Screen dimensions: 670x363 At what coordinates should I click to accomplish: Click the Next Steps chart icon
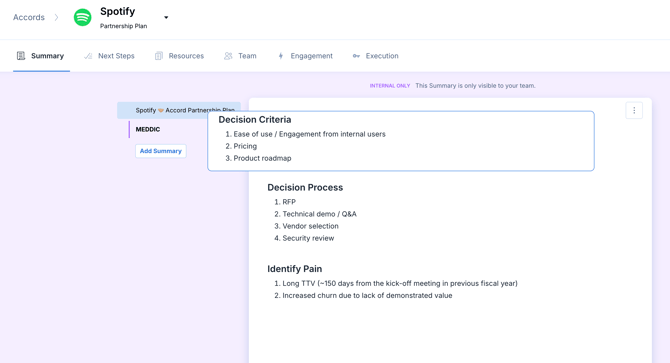[88, 56]
